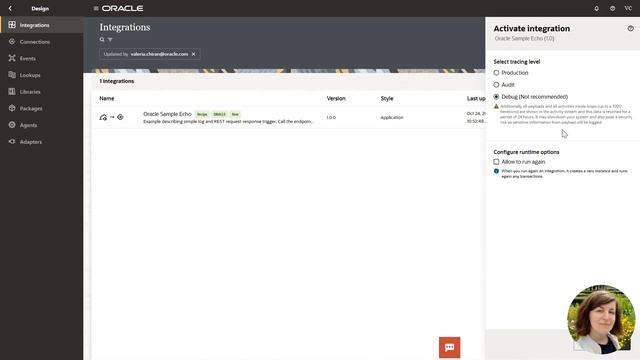The height and width of the screenshot is (360, 640).
Task: Click the Recipe tag on Oracle Sample Echo
Action: [202, 114]
